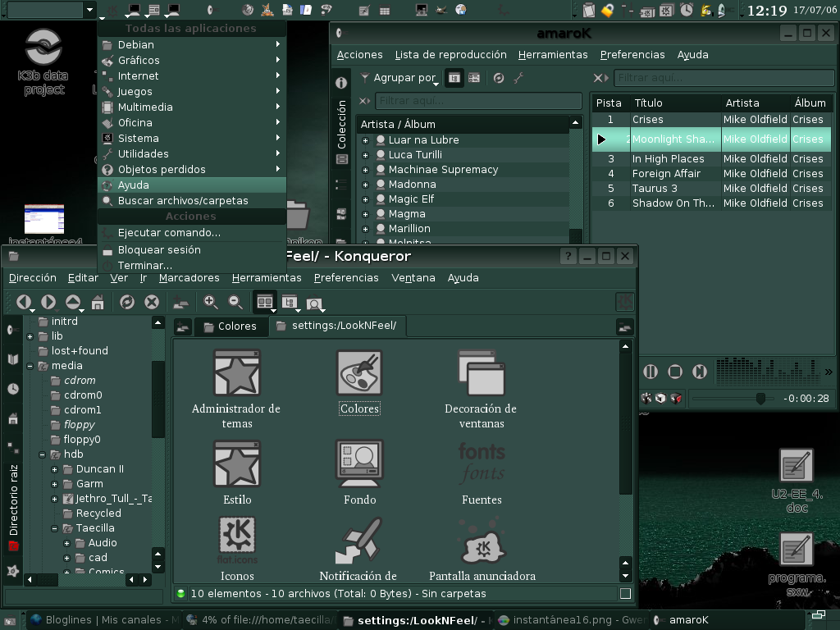Open the amaroK Herramientas menu
The width and height of the screenshot is (840, 630).
tap(553, 55)
